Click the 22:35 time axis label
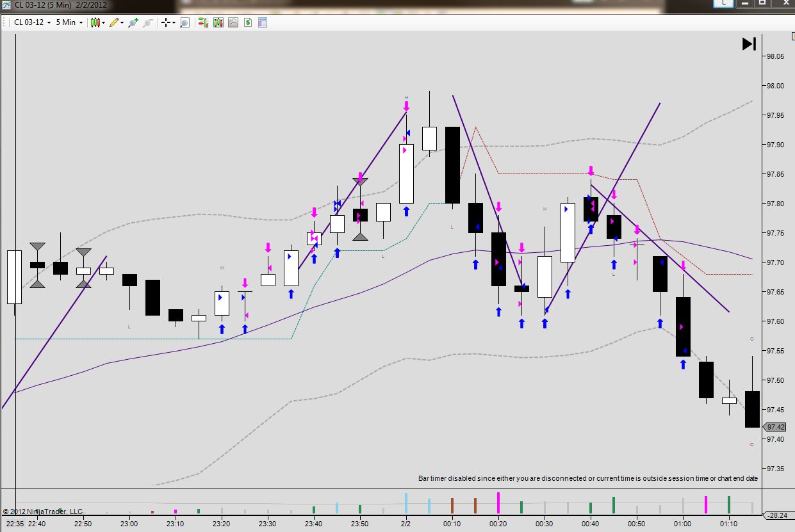 click(13, 524)
